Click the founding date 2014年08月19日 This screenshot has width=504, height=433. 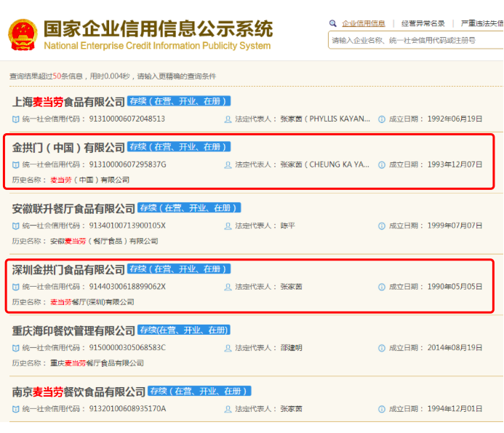pyautogui.click(x=455, y=348)
